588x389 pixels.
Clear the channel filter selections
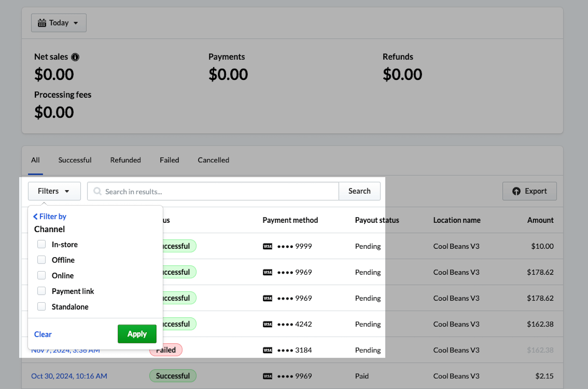tap(43, 334)
